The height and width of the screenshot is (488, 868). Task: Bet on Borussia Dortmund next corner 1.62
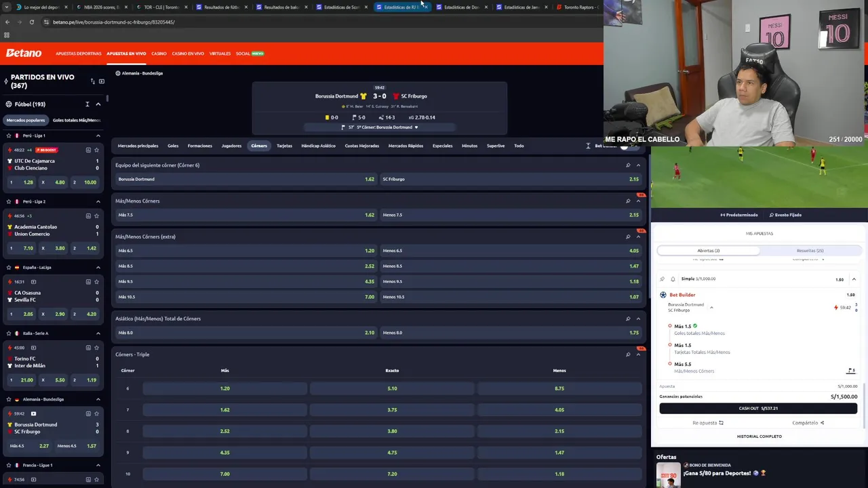click(x=246, y=179)
